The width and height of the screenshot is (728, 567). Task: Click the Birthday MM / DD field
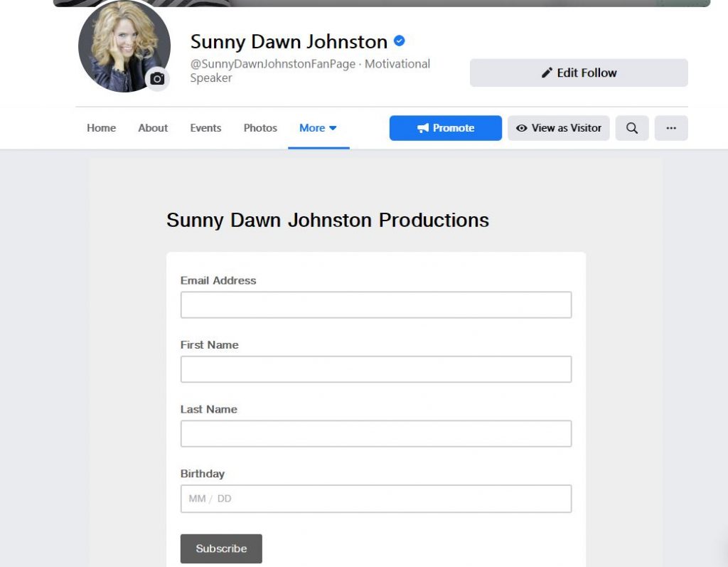(x=375, y=499)
